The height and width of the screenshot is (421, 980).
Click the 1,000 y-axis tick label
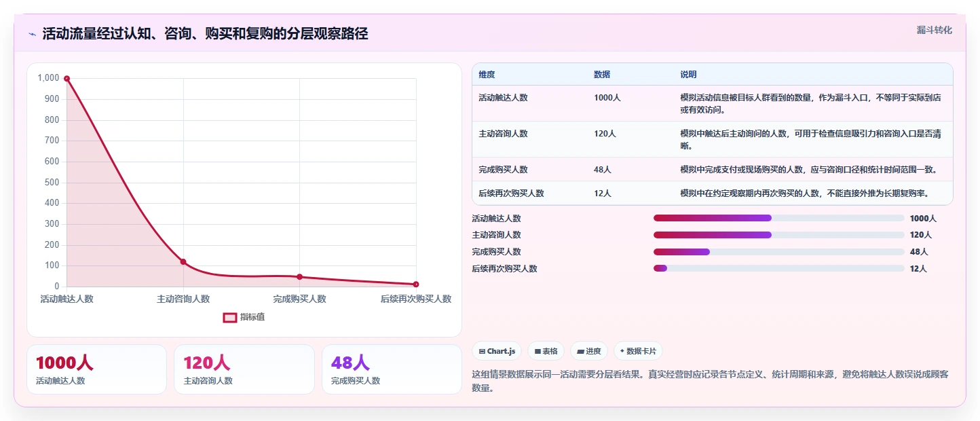tap(49, 78)
